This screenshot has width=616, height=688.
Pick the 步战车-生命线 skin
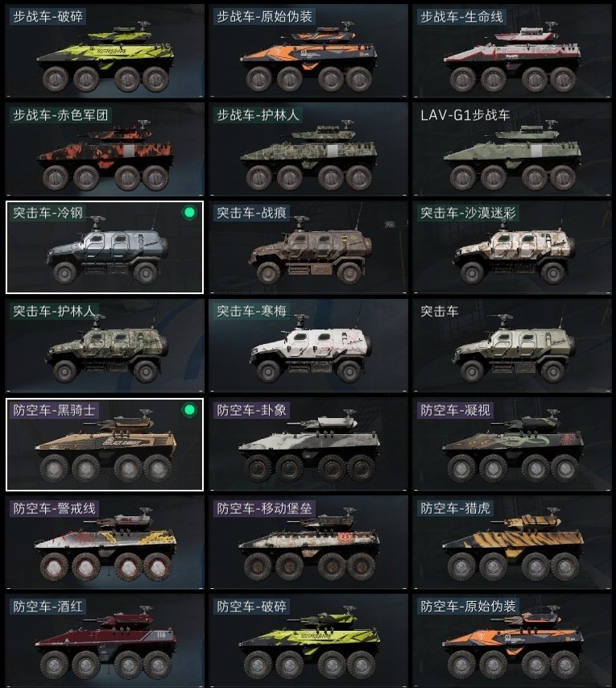coord(512,51)
